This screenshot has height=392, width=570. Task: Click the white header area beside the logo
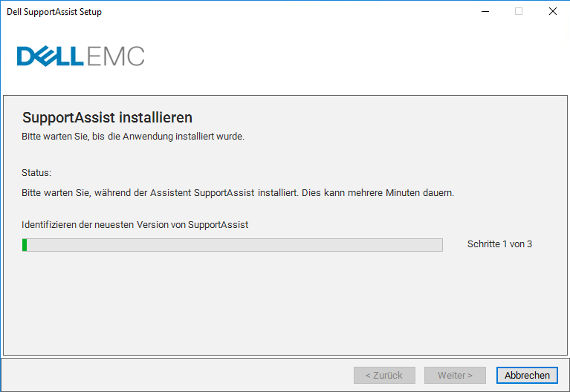pos(356,58)
